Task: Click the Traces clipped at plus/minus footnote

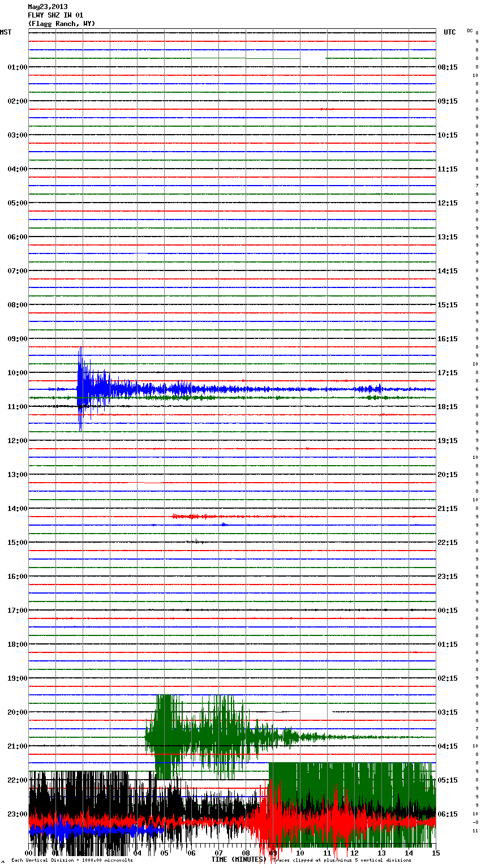Action: coord(341,861)
